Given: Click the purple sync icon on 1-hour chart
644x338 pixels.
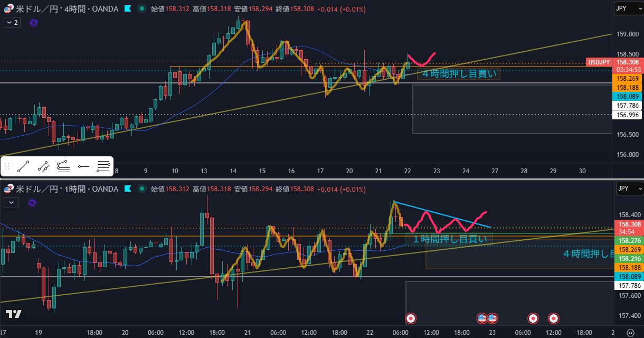Looking at the screenshot, I should (x=33, y=202).
